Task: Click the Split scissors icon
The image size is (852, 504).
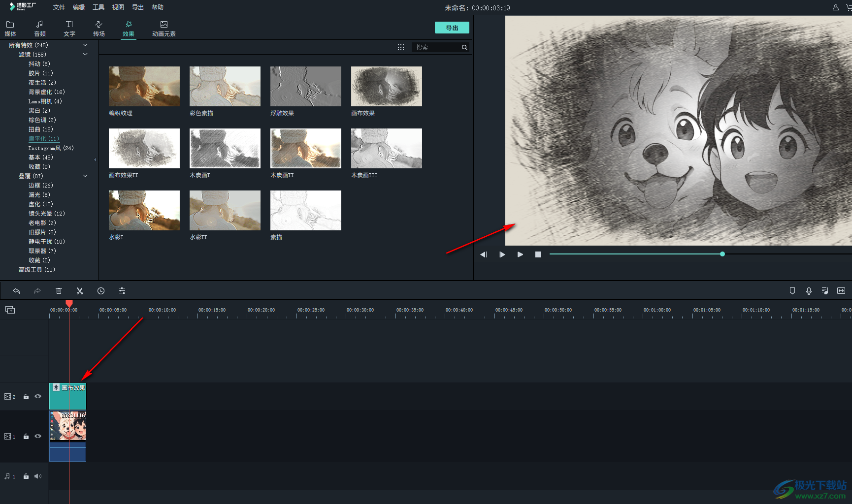Action: [x=80, y=291]
